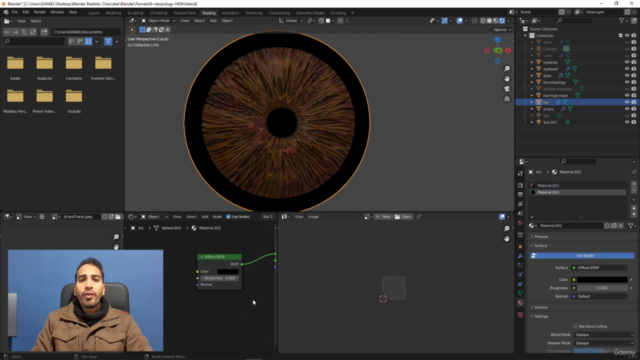Viewport: 640px width, 360px height.
Task: Open the Output properties tab icon
Action: (520, 195)
